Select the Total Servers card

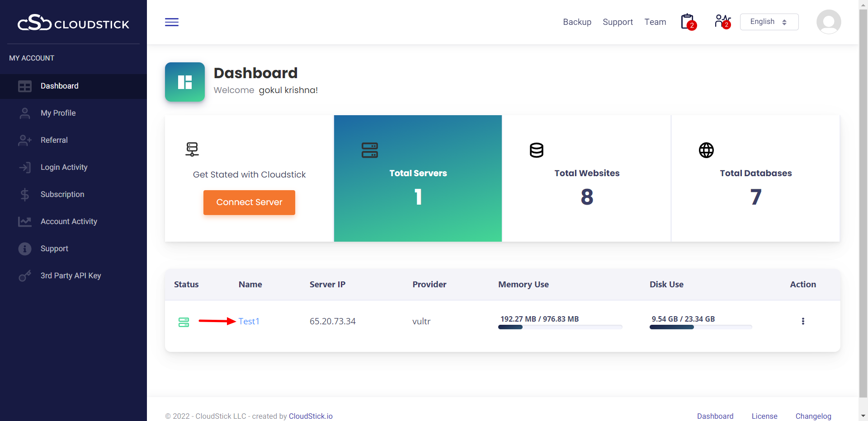418,178
